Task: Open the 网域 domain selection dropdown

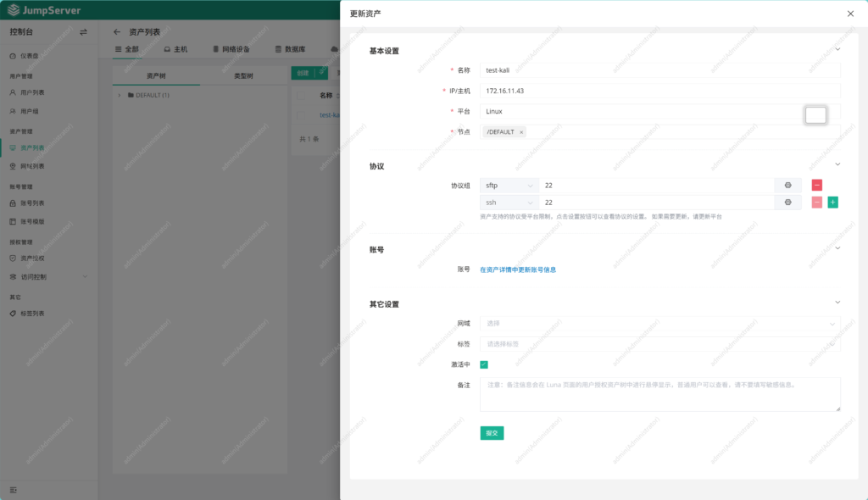Action: click(659, 324)
